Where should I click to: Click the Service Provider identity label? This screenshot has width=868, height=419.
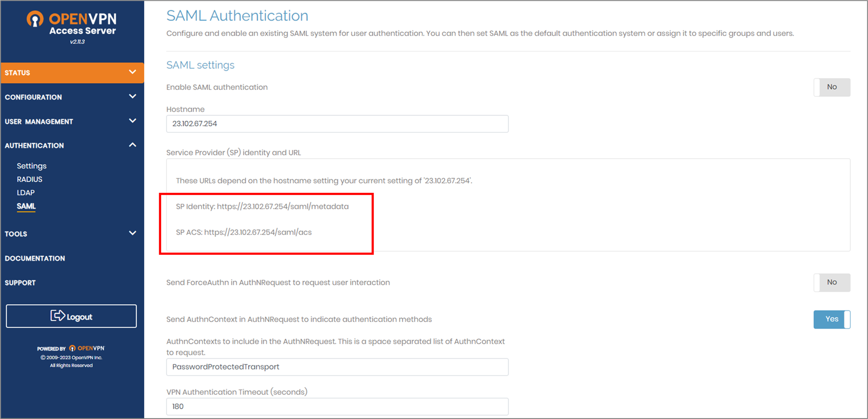click(233, 153)
